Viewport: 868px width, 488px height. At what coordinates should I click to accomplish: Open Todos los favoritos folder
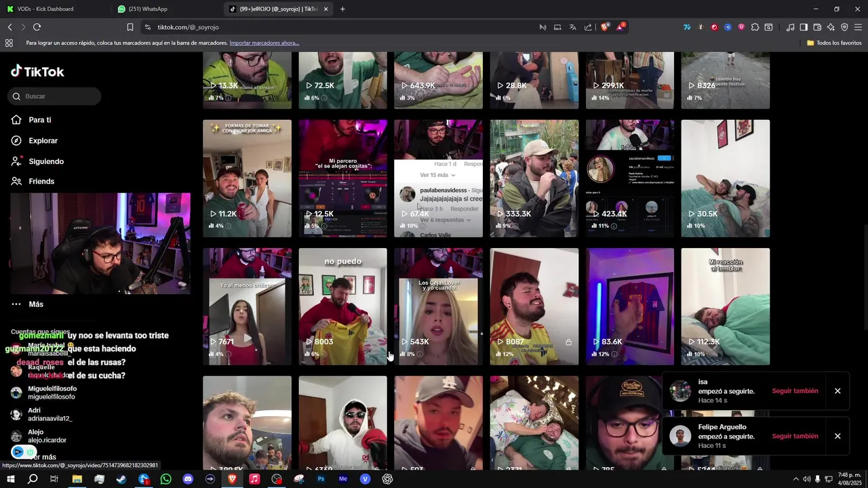coord(834,43)
